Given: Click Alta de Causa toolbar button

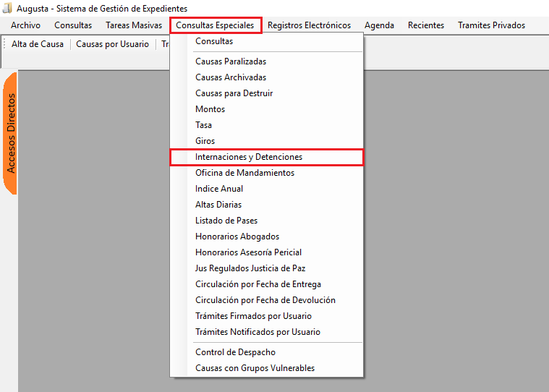Looking at the screenshot, I should (38, 44).
